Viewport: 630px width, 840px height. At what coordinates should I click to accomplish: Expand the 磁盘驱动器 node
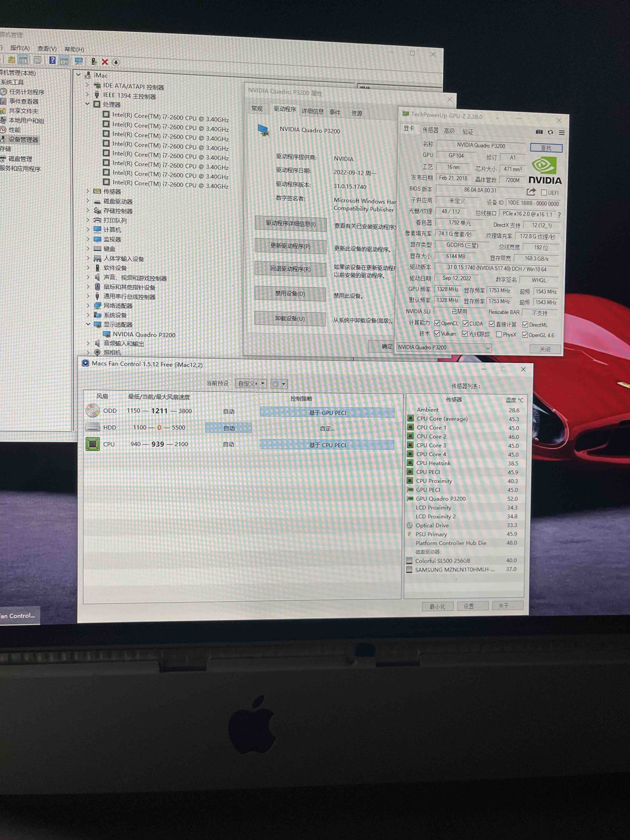coord(87,201)
